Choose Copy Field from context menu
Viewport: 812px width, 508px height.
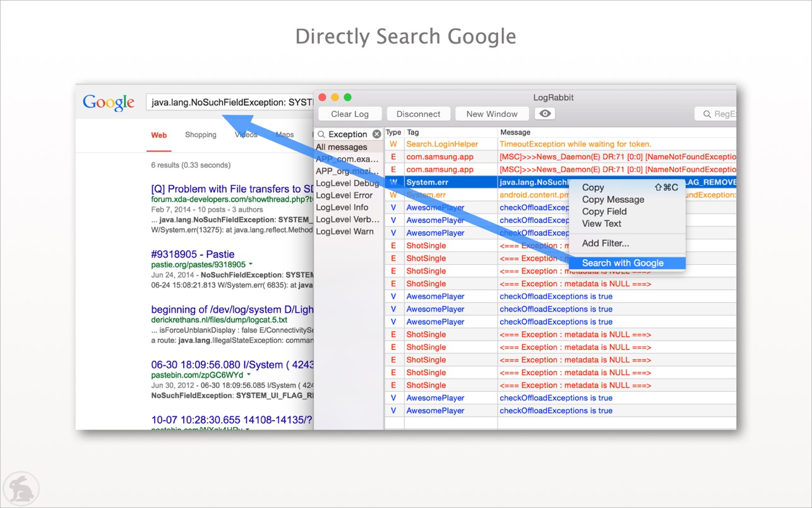627,211
